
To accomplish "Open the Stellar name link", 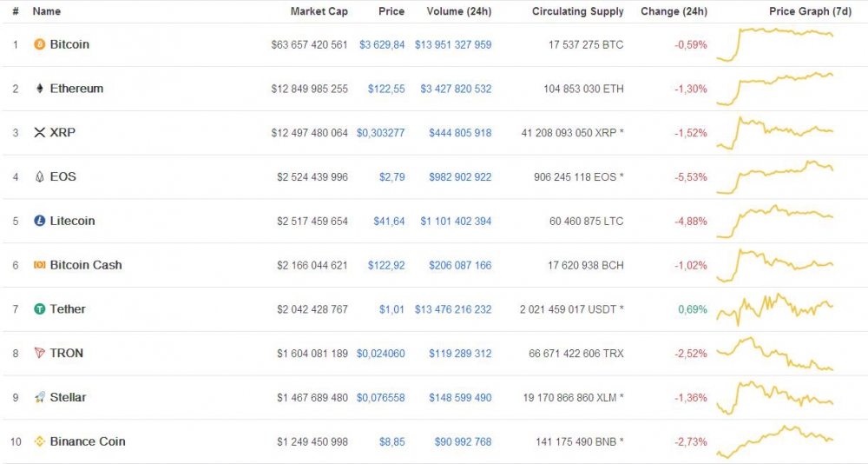I will (68, 397).
